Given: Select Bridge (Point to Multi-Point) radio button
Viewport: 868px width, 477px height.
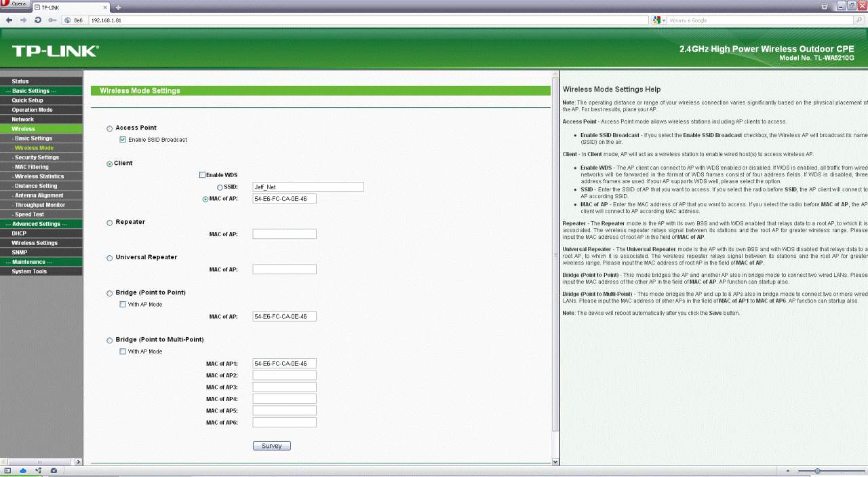Looking at the screenshot, I should tap(110, 340).
